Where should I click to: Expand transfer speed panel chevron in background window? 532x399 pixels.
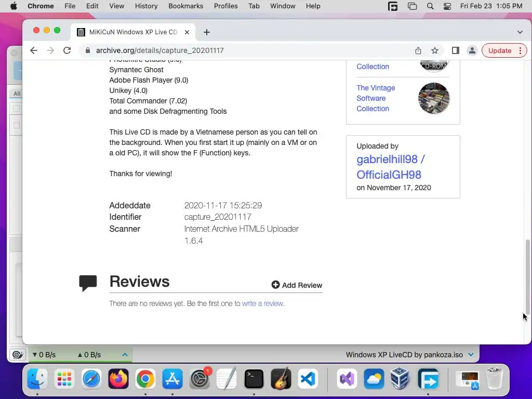[x=125, y=354]
